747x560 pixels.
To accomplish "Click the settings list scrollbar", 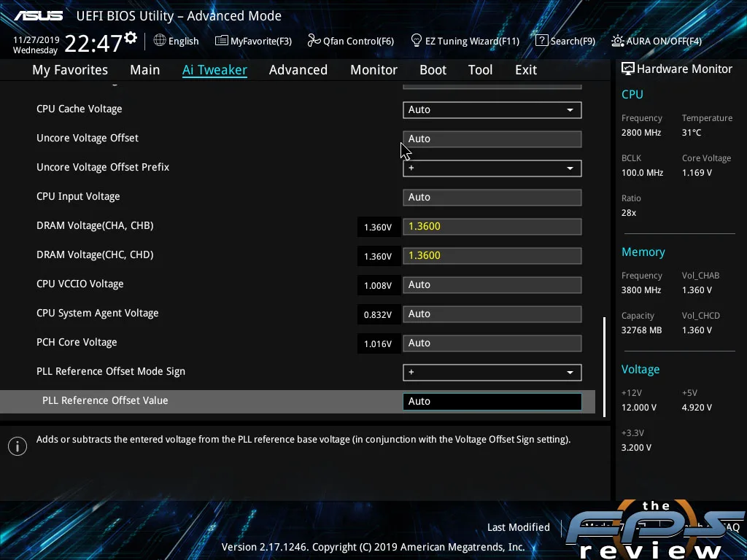I will (605, 367).
